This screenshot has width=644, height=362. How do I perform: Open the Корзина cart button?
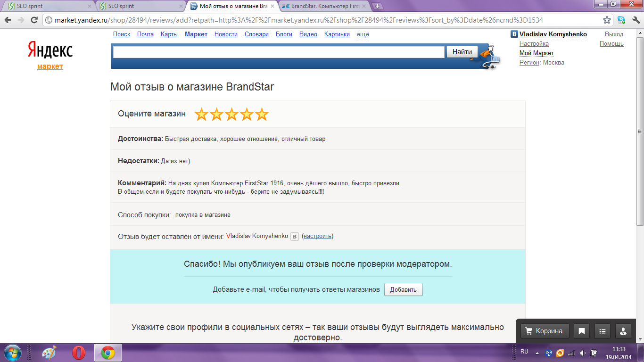click(545, 331)
